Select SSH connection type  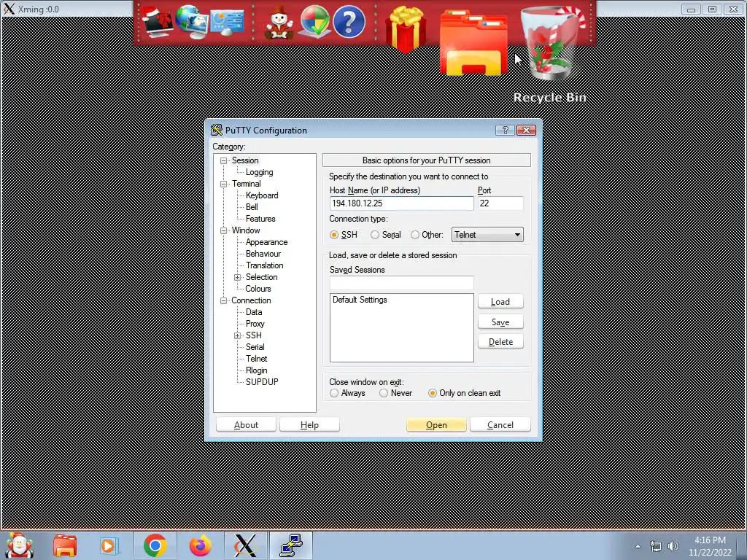point(334,235)
